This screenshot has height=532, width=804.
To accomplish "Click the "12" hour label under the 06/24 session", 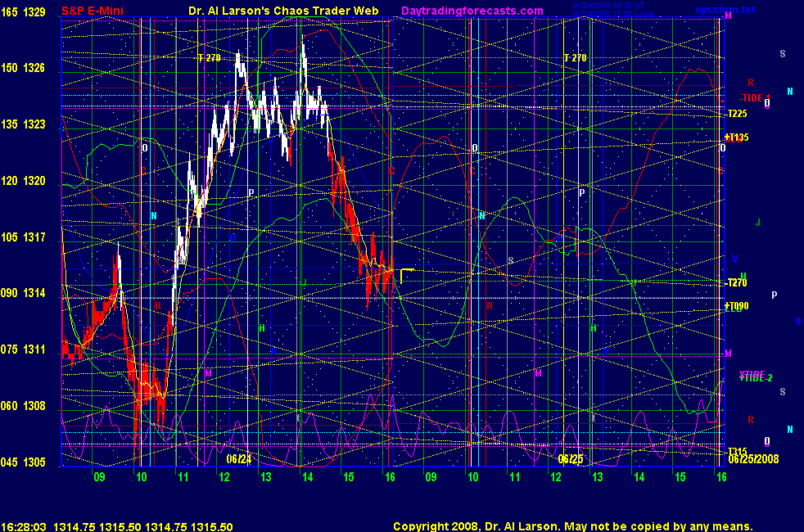I will pyautogui.click(x=224, y=477).
